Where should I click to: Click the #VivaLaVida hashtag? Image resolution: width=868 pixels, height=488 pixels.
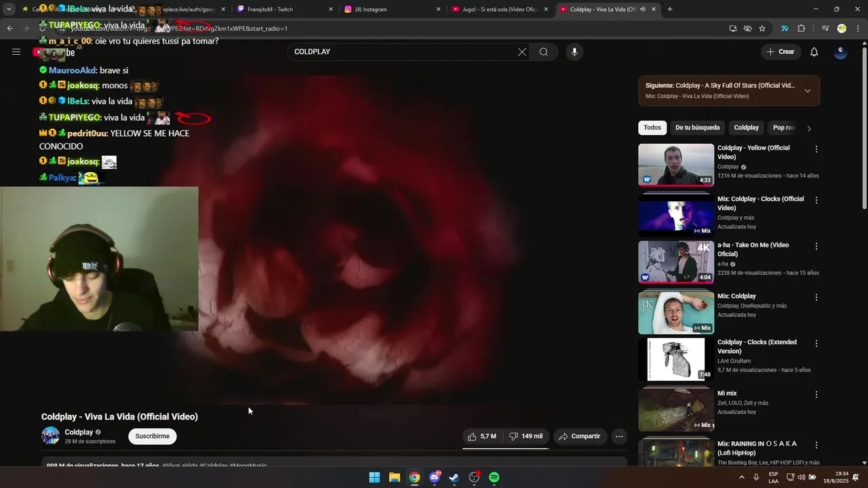point(180,466)
